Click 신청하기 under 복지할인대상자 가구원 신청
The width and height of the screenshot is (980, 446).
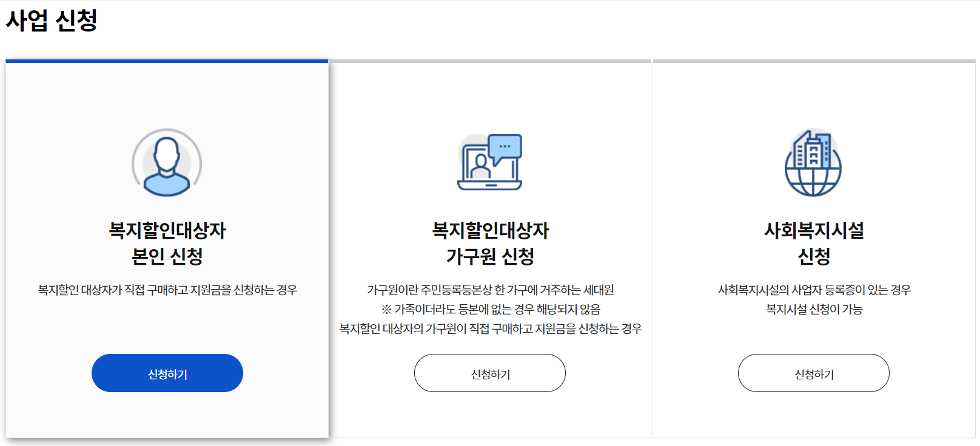pos(490,373)
